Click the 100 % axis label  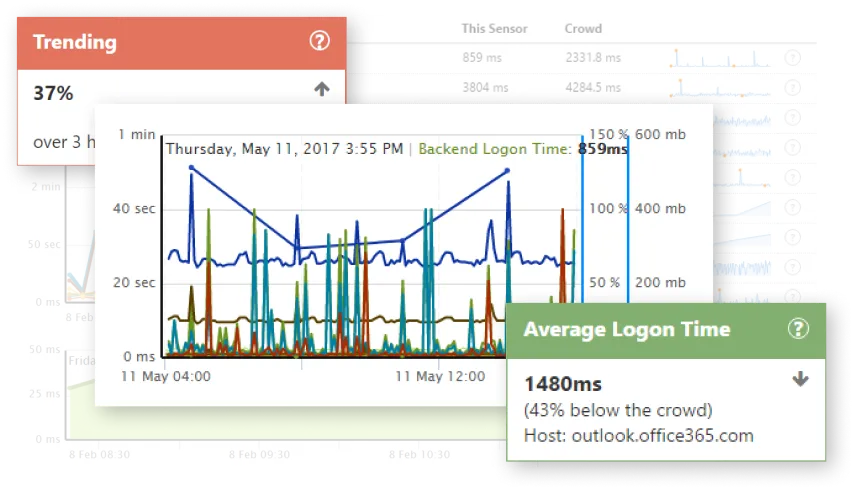(x=608, y=208)
